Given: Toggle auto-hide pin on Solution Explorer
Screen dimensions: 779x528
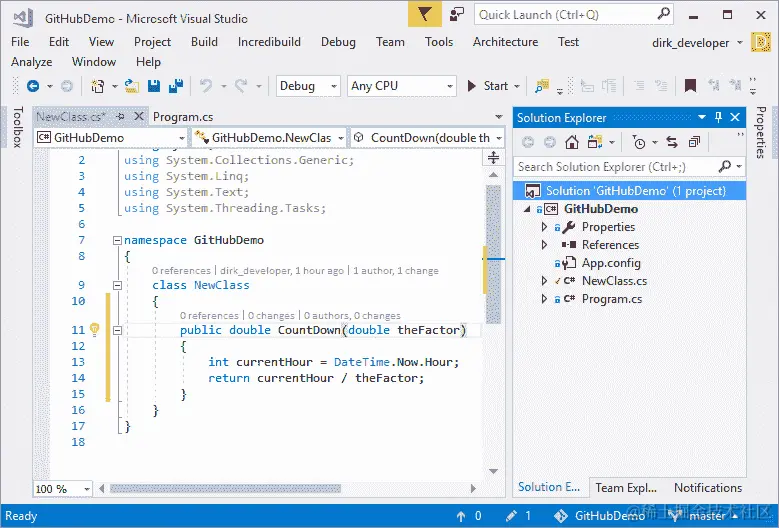Looking at the screenshot, I should pyautogui.click(x=718, y=117).
